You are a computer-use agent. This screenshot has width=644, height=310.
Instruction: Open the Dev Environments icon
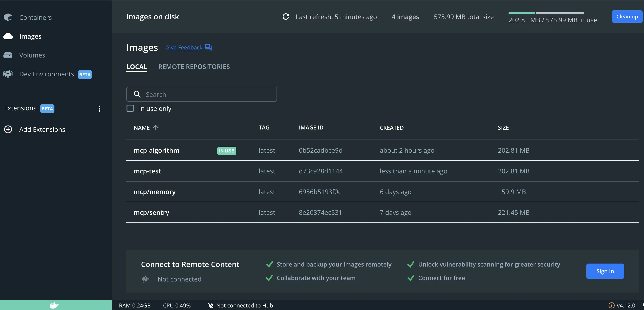(x=8, y=74)
